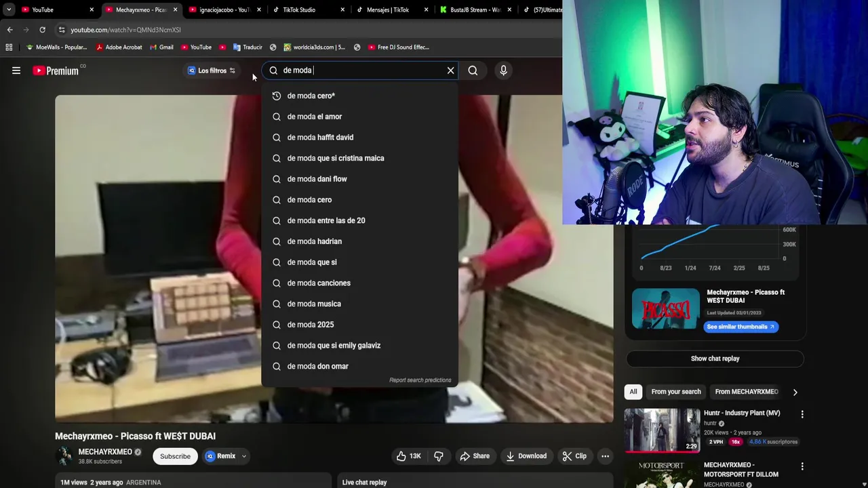Open the Free DJ Sound Effects bookmark

(399, 47)
